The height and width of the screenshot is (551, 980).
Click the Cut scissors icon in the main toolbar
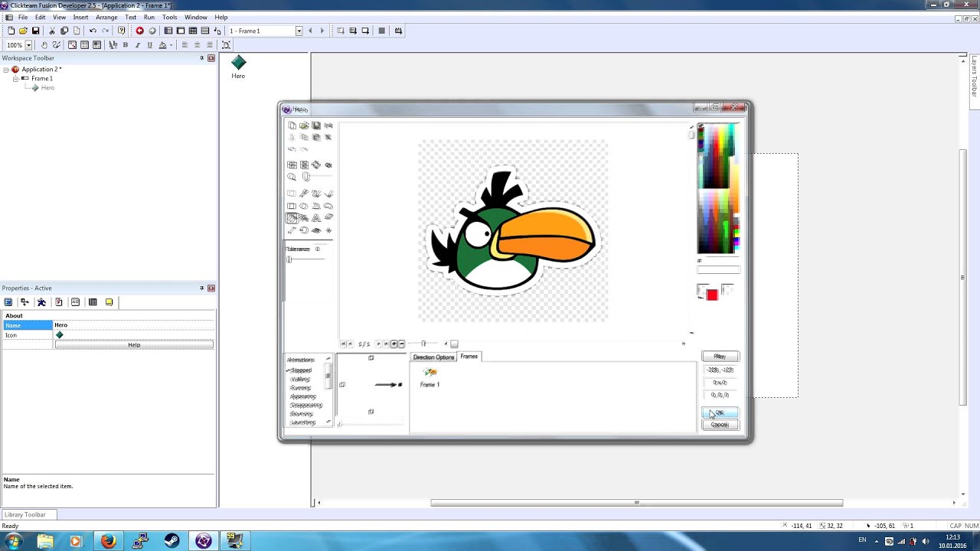(52, 31)
